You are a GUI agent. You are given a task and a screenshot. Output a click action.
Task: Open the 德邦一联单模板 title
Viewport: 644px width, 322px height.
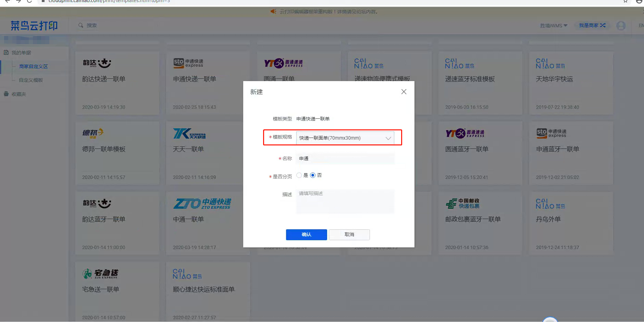pyautogui.click(x=104, y=149)
